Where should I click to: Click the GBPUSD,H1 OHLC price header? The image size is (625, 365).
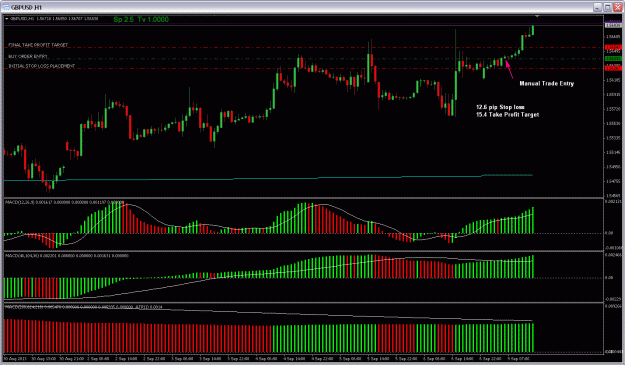(x=54, y=19)
